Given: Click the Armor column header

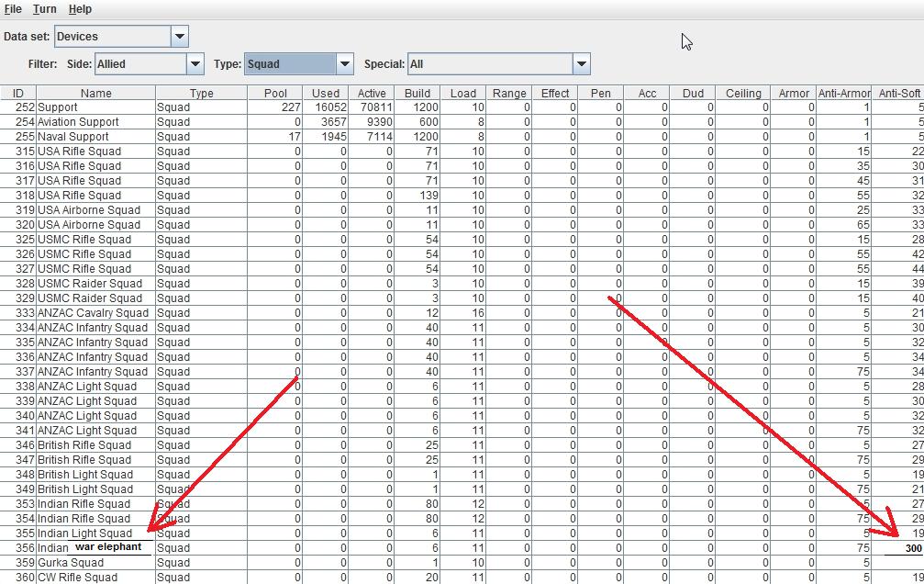Looking at the screenshot, I should click(794, 94).
